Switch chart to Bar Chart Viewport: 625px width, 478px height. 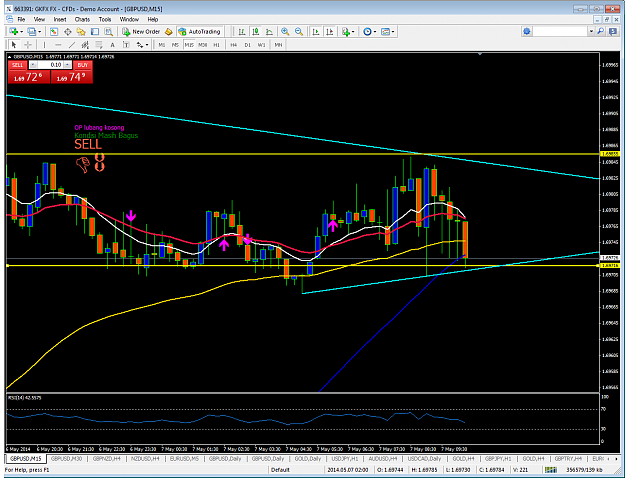(x=242, y=31)
